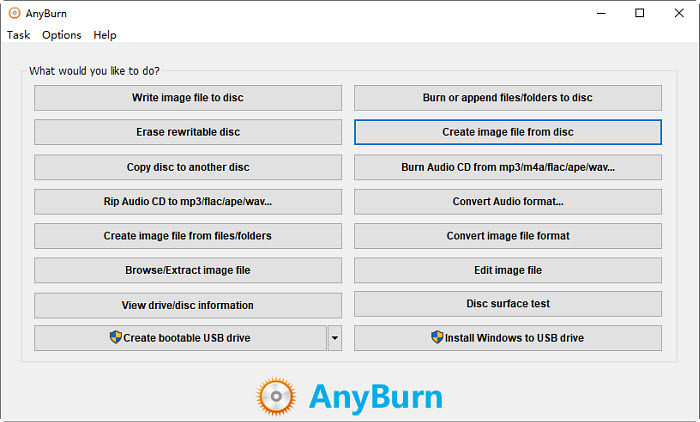Open the Help menu
Image resolution: width=700 pixels, height=422 pixels.
click(x=104, y=35)
